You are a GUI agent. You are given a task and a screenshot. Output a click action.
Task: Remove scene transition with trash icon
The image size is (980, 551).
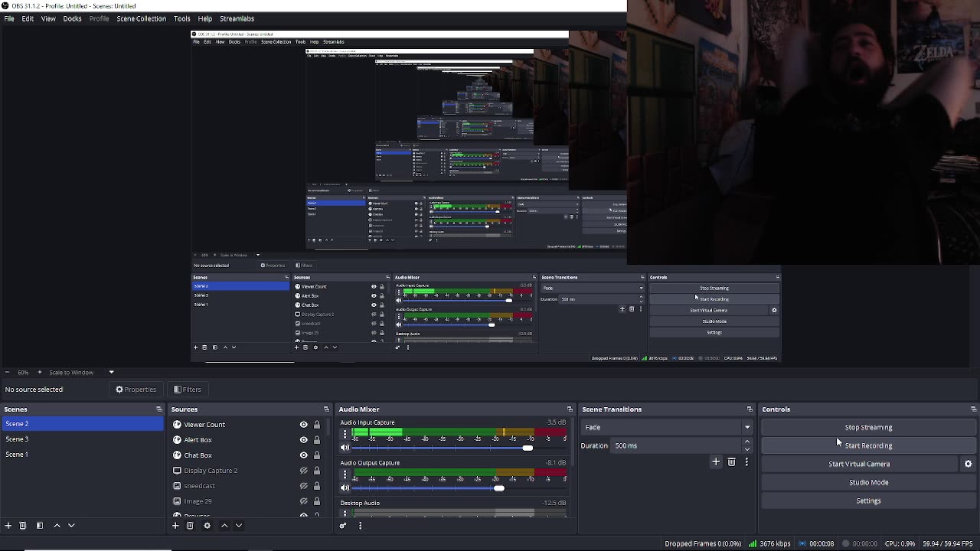(731, 462)
